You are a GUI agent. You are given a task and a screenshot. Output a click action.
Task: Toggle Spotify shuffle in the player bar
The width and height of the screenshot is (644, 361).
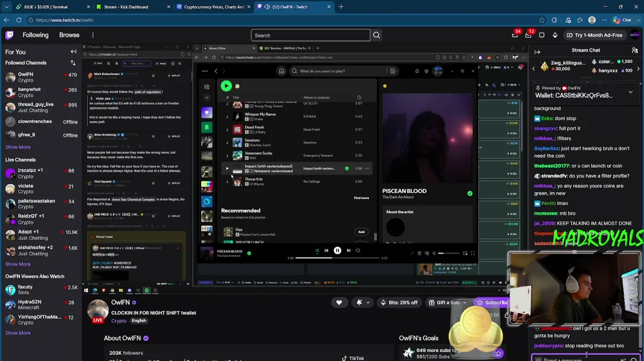tap(317, 251)
